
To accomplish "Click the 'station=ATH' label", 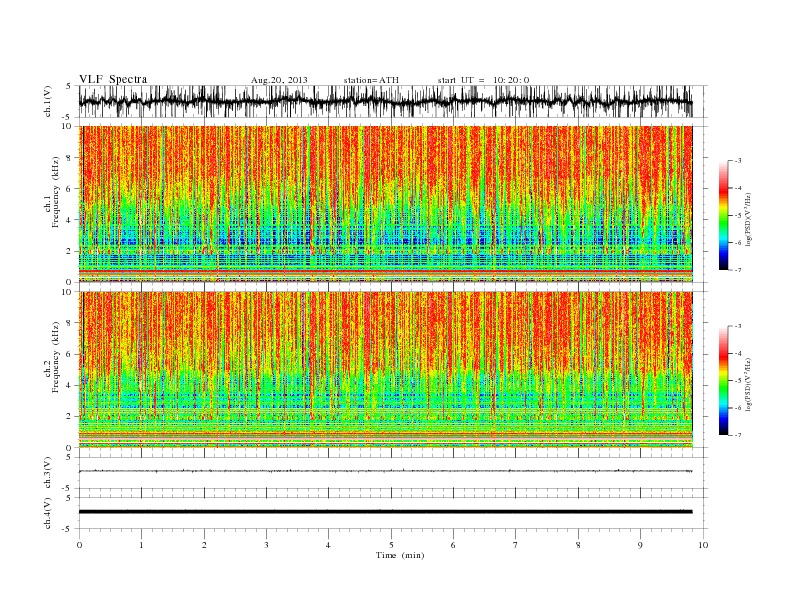I will [x=371, y=80].
